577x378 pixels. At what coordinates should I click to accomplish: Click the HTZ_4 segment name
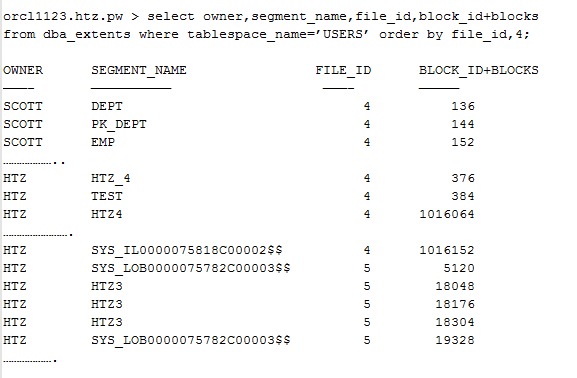point(110,178)
